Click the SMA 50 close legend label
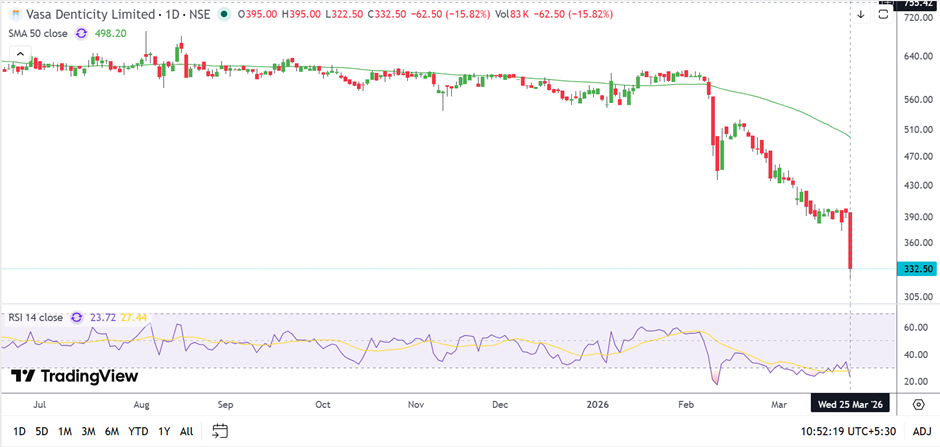940x447 pixels. click(x=37, y=33)
